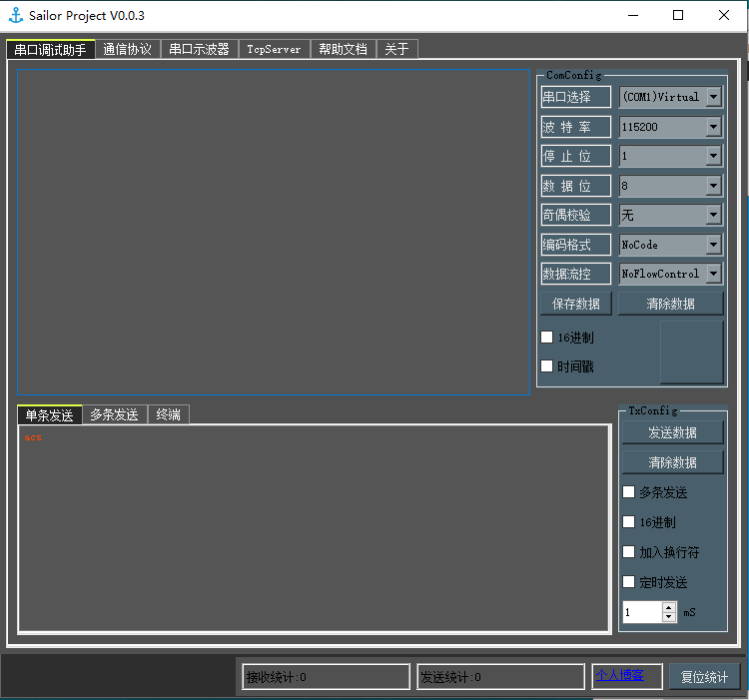Screen dimensions: 749x700
Task: Expand the NoFlowControl dropdown
Action: point(713,274)
